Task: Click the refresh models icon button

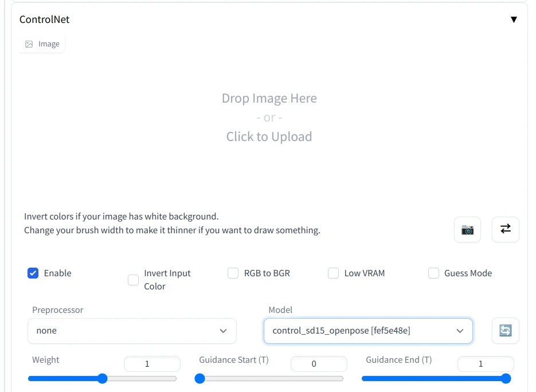Action: 505,331
